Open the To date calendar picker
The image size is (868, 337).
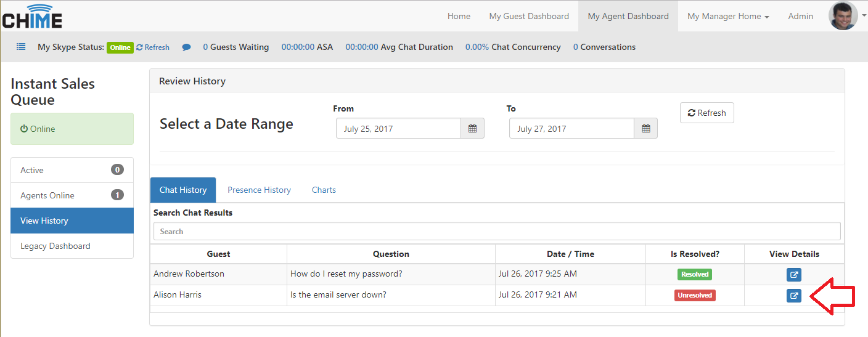coord(645,129)
